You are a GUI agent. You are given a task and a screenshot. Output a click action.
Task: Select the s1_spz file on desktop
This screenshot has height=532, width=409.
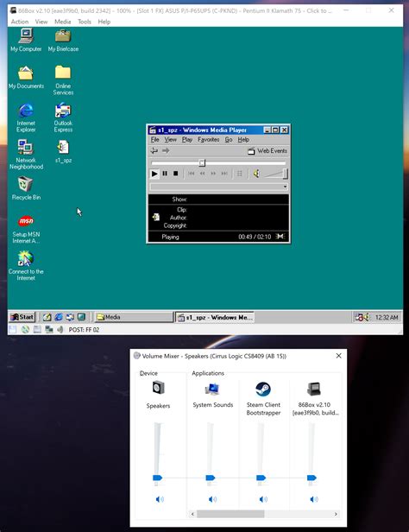click(x=63, y=151)
